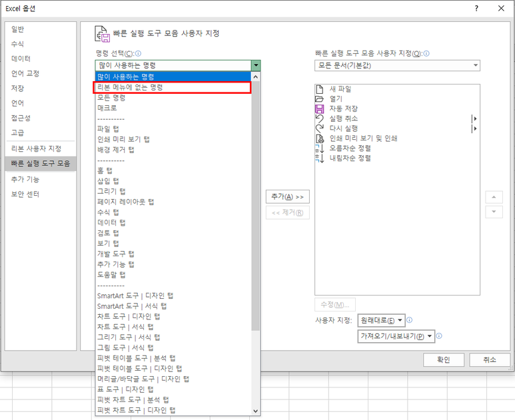Screen dimensions: 515x420
Task: Click the dropdown list scrollbar thumb
Action: [x=256, y=206]
